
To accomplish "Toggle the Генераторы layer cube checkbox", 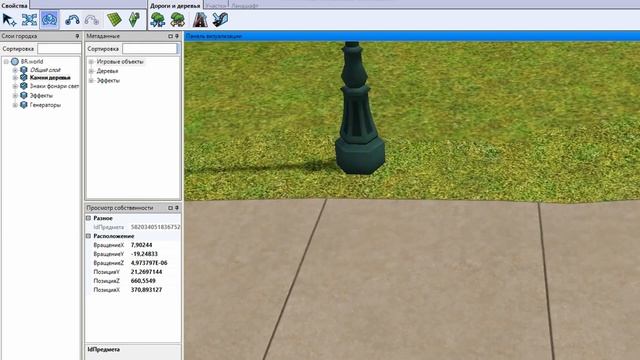I will (x=24, y=105).
